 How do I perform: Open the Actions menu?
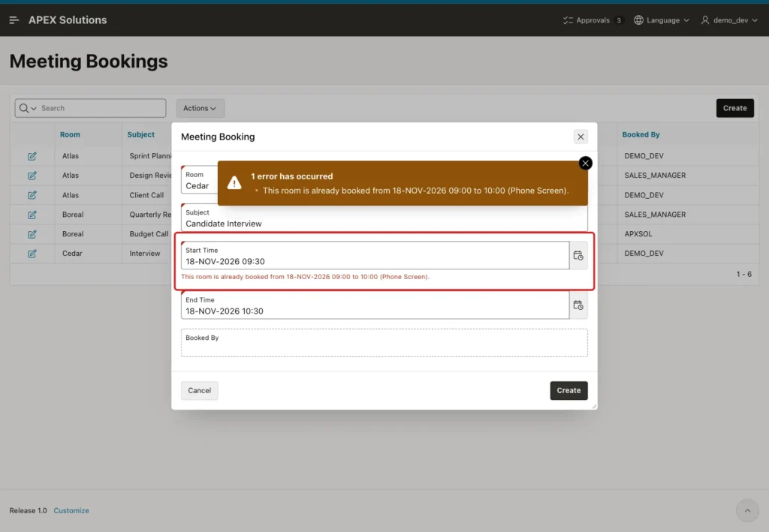pyautogui.click(x=200, y=108)
